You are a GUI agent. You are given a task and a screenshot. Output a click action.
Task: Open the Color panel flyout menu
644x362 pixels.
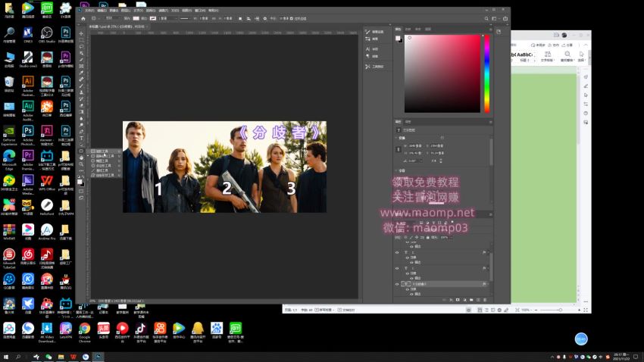pyautogui.click(x=490, y=29)
